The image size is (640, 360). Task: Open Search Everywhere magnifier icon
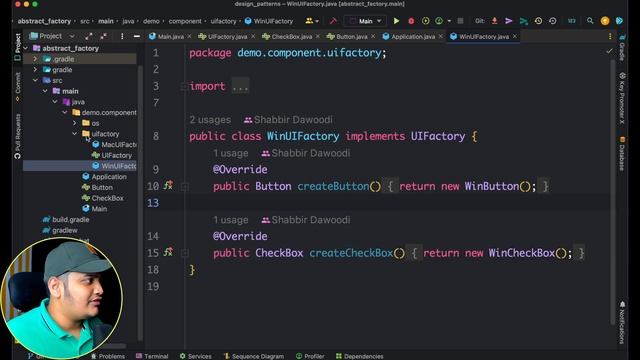590,21
